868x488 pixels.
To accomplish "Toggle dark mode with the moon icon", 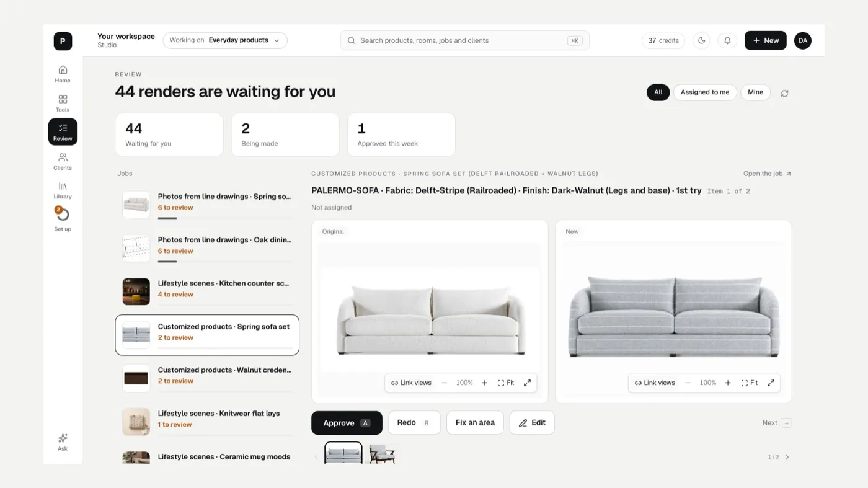I will (x=701, y=40).
